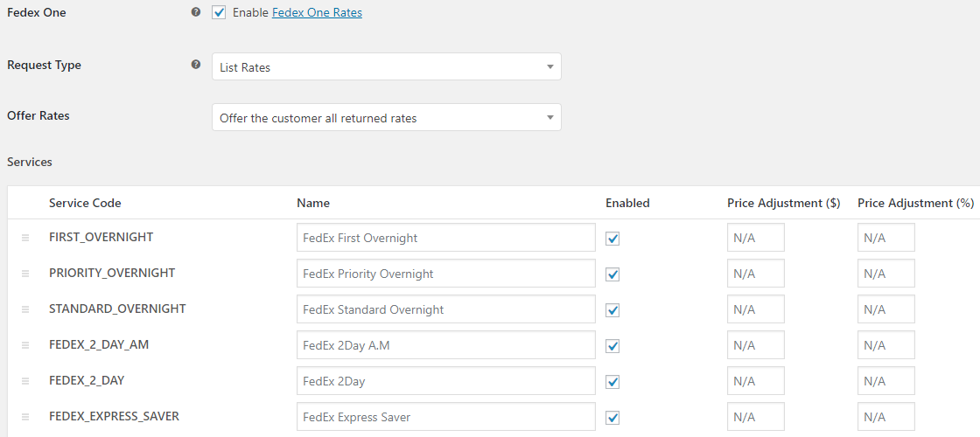Click the help icon next to Fedex One
This screenshot has height=437, width=980.
(x=196, y=12)
